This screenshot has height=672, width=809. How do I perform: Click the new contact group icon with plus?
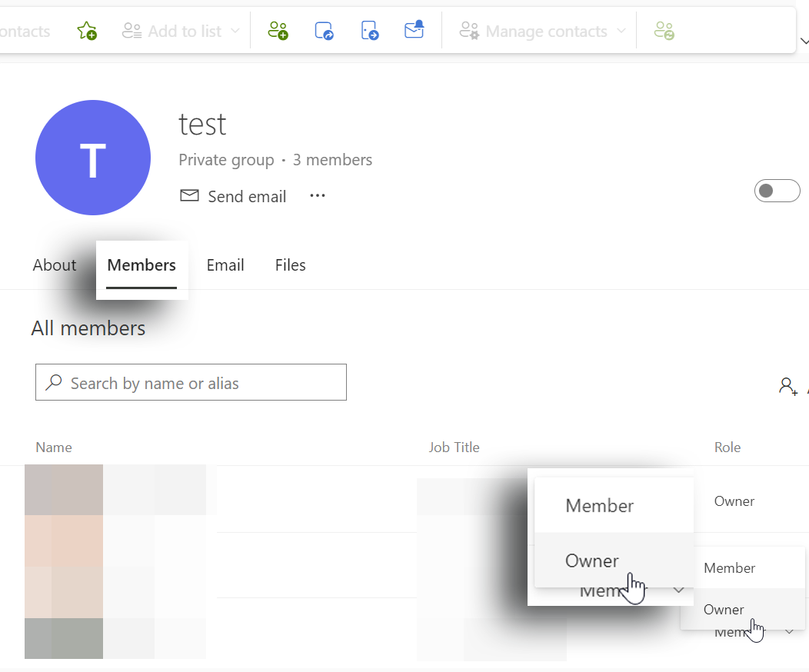coord(278,31)
